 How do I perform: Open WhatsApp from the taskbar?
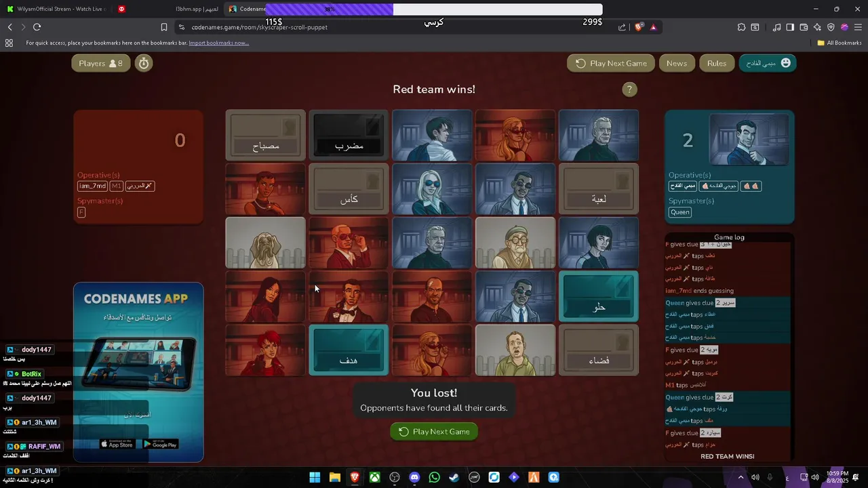434,477
